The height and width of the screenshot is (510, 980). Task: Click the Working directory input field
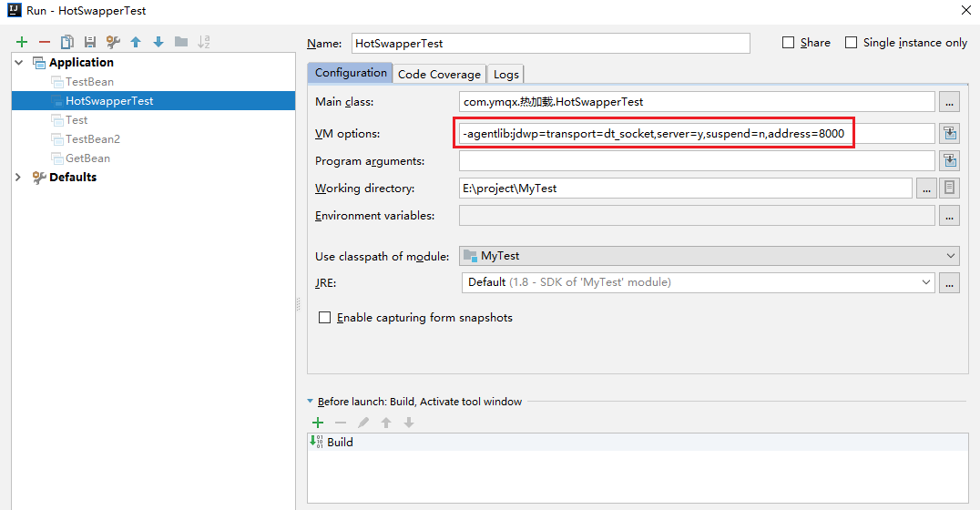point(686,189)
